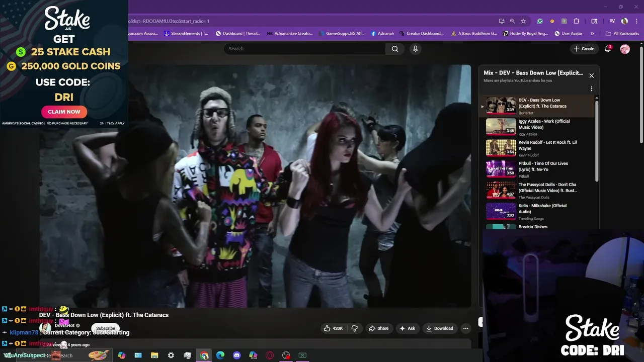Open the Adrianah Facebook bookmark

tap(382, 34)
